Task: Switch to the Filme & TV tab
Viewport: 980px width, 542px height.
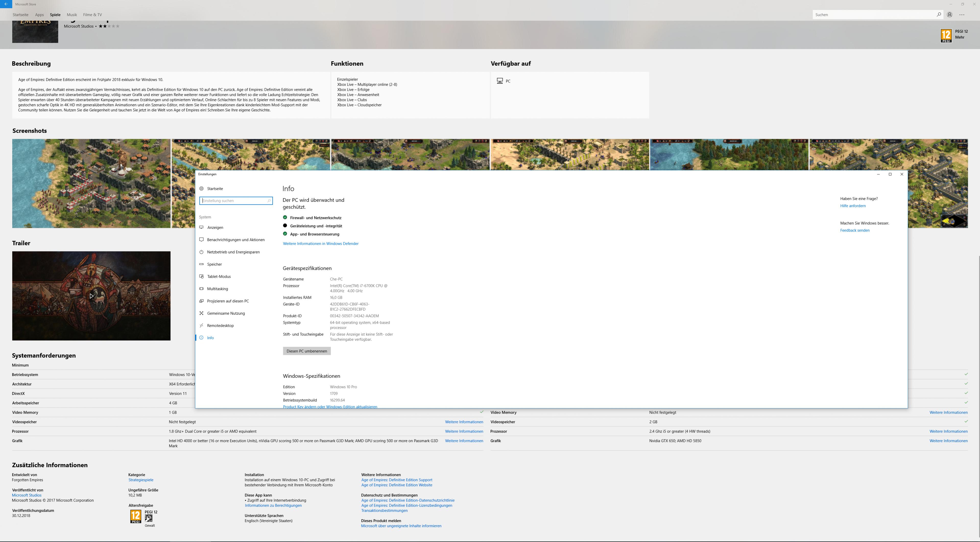Action: click(x=92, y=15)
